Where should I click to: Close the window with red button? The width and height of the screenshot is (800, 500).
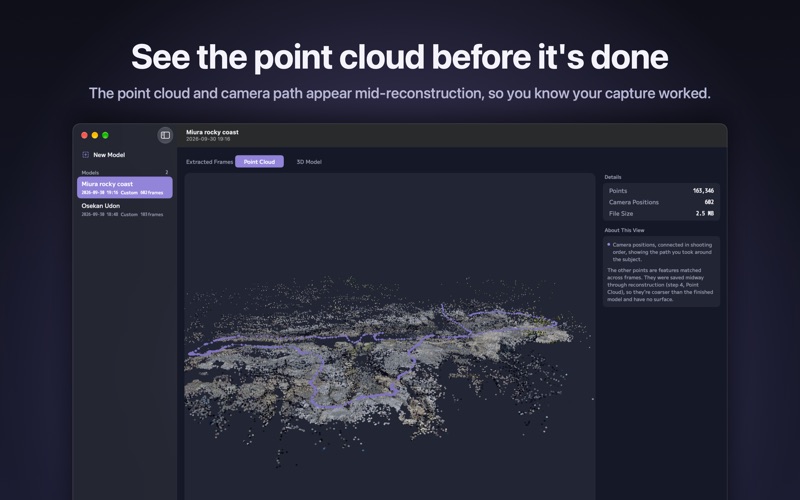pyautogui.click(x=84, y=135)
